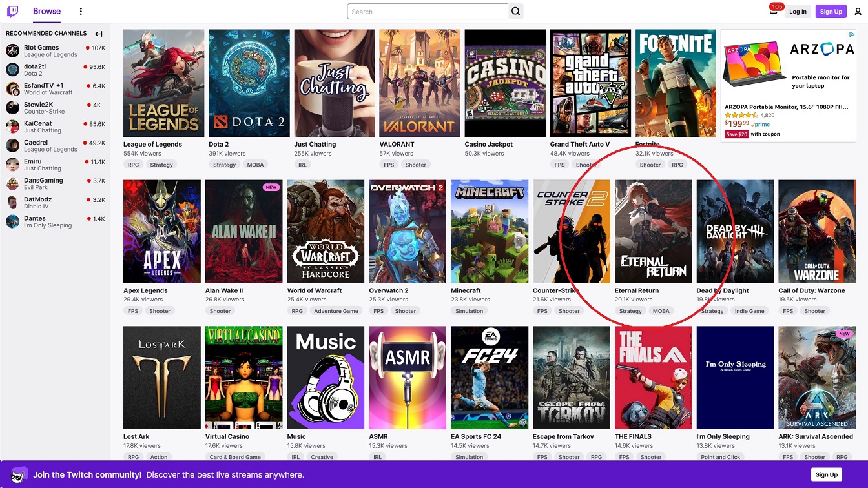Select the IRL tag under Just Chatting
Viewport: 868px width, 488px height.
[302, 165]
